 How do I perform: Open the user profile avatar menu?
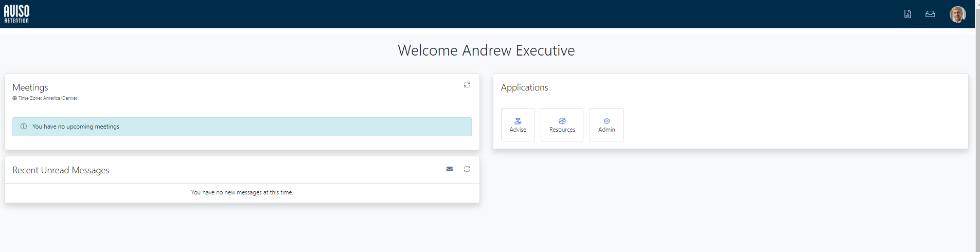tap(957, 14)
